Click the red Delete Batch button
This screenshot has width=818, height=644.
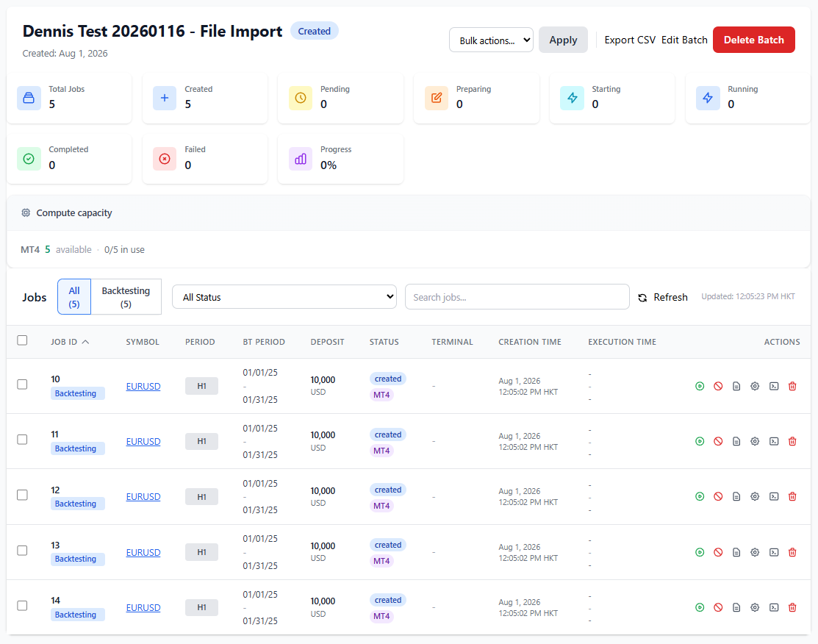point(753,40)
